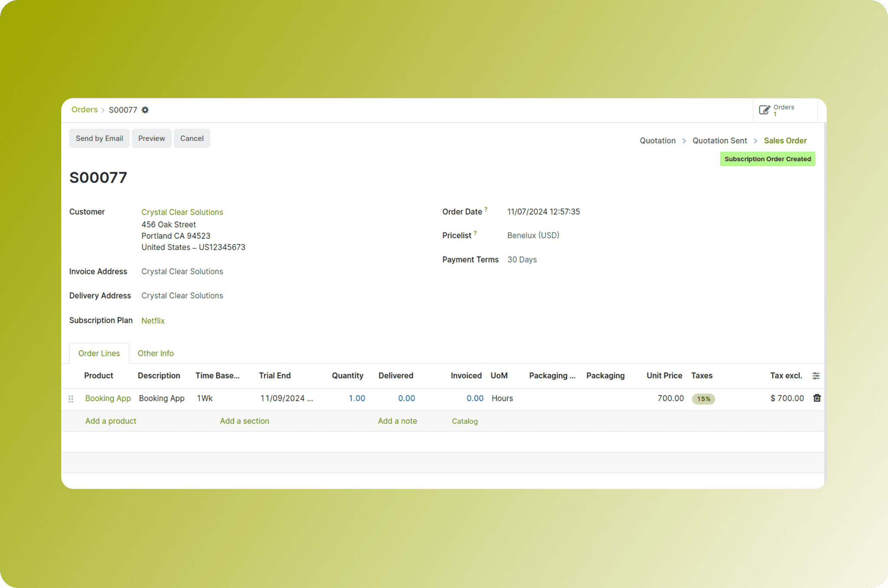
Task: Click the 1Wk time base cell
Action: pyautogui.click(x=205, y=399)
